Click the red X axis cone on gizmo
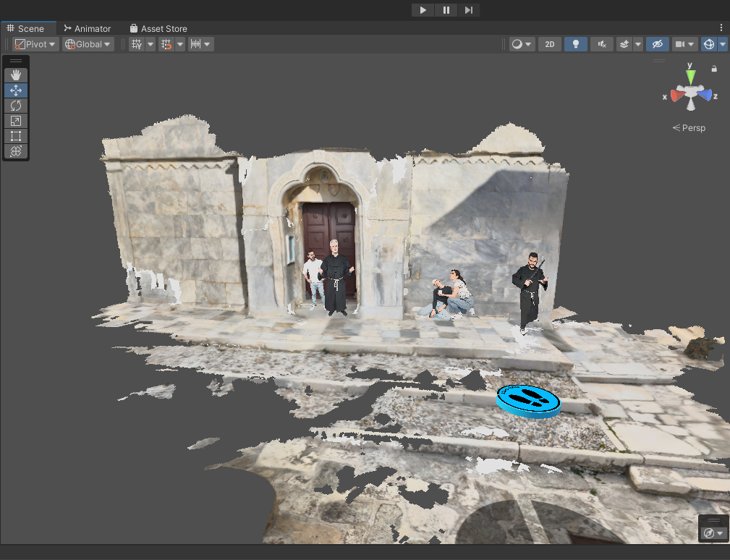This screenshot has height=560, width=730. click(676, 96)
